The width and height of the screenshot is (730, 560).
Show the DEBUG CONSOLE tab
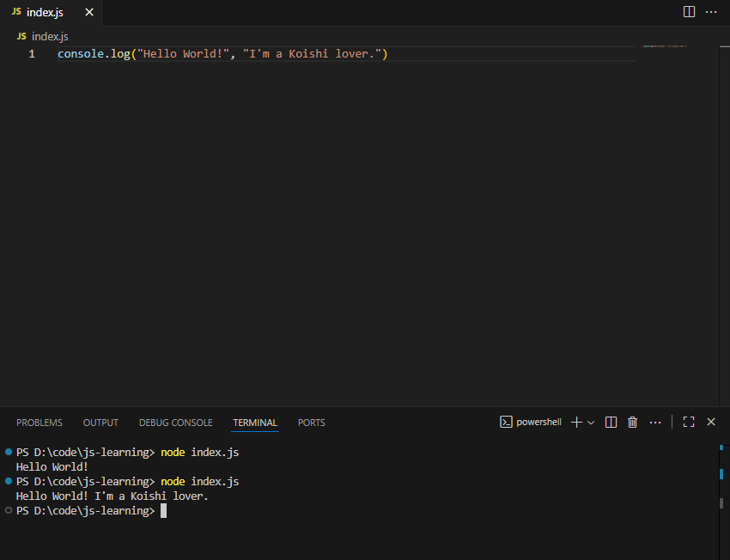(x=175, y=423)
